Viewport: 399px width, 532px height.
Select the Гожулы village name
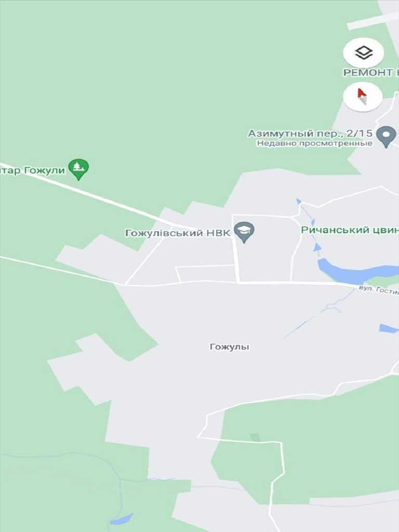pyautogui.click(x=230, y=347)
